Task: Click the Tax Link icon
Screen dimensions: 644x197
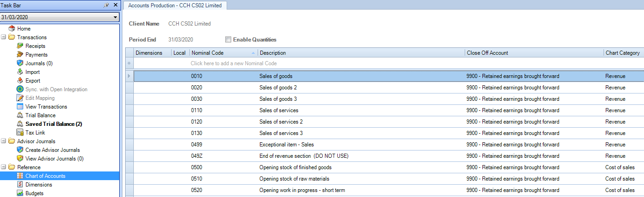Action: pos(20,133)
